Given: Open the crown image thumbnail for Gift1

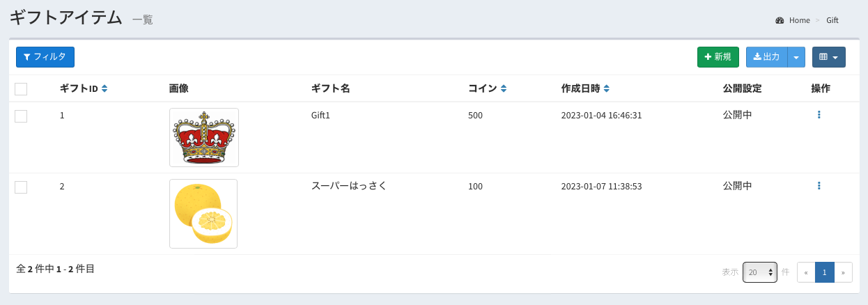Looking at the screenshot, I should (204, 137).
